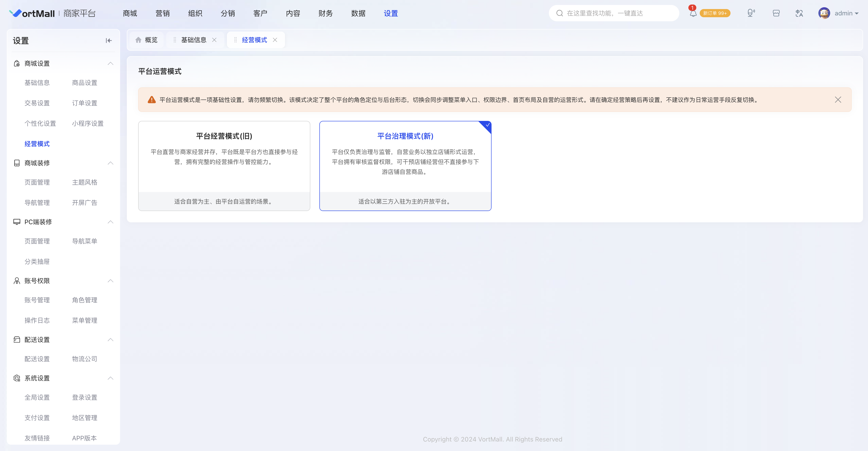Collapse the 系统设置 group chevron

point(110,378)
